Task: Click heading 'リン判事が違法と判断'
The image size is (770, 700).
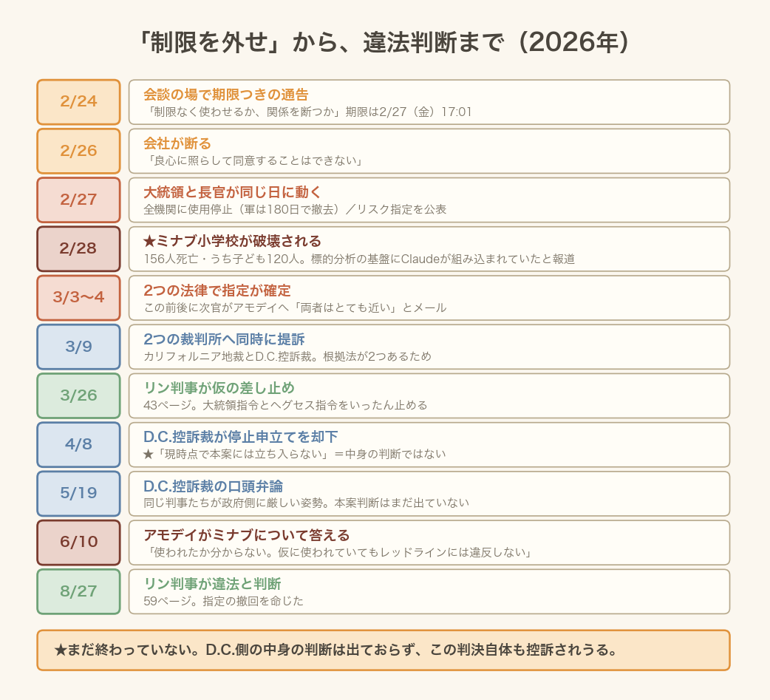Action: pos(212,584)
